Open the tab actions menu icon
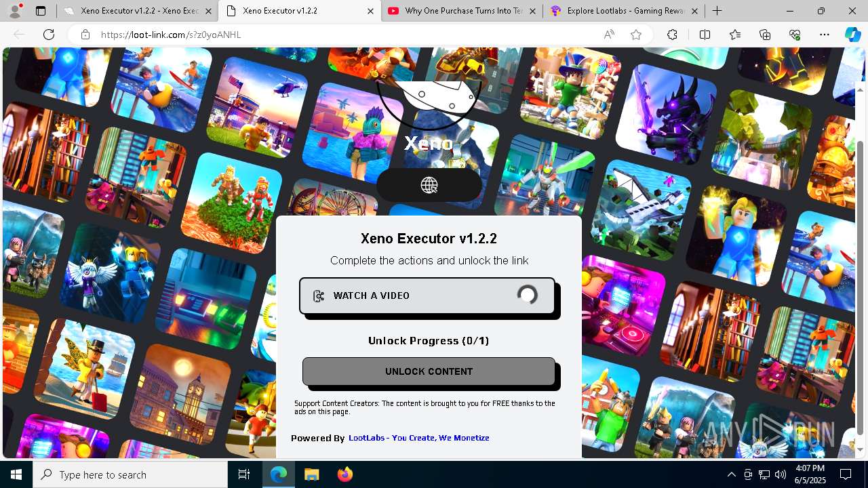868x488 pixels. pyautogui.click(x=41, y=11)
